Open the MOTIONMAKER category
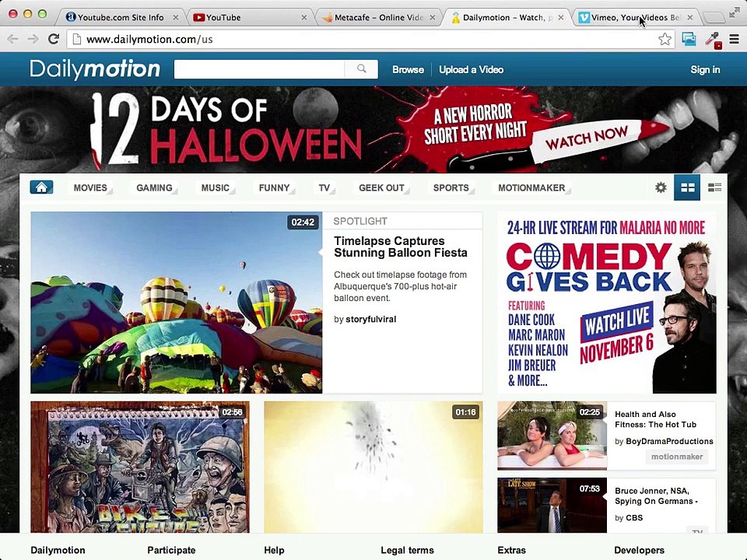 click(531, 187)
